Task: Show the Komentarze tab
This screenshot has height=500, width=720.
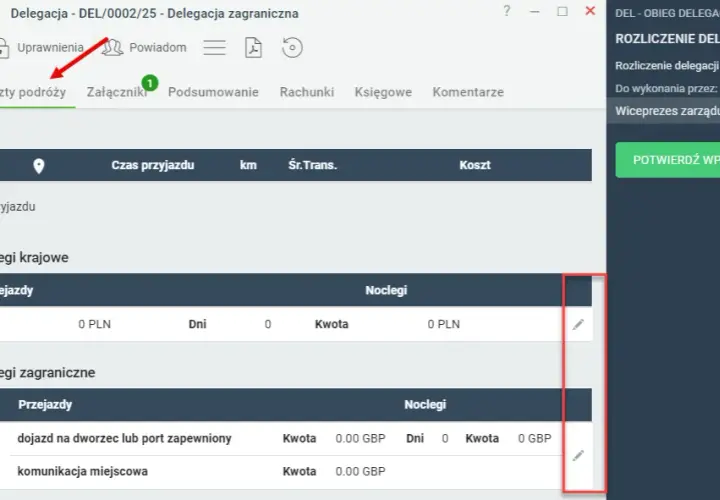Action: [x=468, y=92]
